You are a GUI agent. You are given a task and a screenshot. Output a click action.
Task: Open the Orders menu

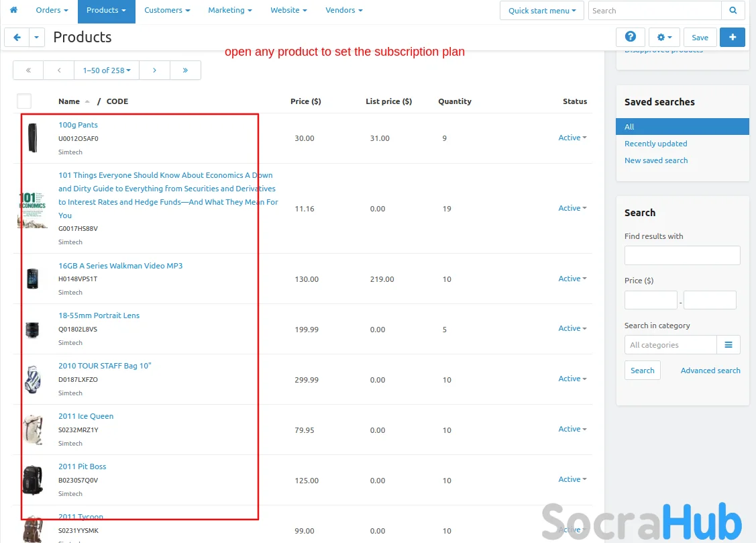[52, 11]
